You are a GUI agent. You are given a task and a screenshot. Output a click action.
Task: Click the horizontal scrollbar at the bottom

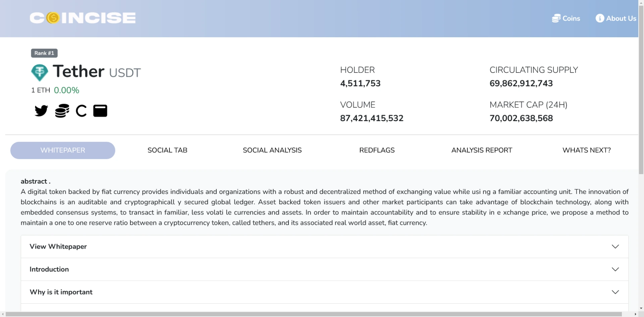click(314, 314)
